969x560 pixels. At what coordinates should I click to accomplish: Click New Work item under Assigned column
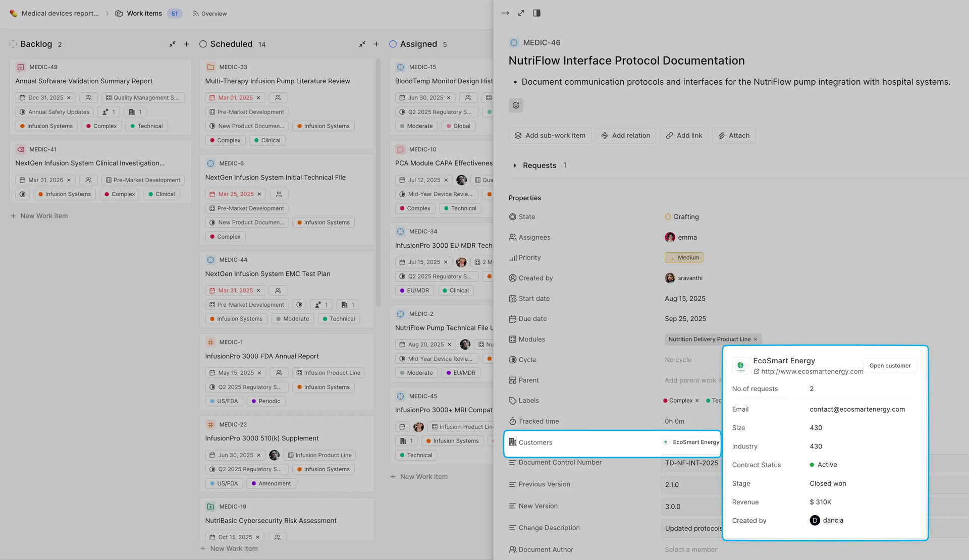(x=419, y=477)
